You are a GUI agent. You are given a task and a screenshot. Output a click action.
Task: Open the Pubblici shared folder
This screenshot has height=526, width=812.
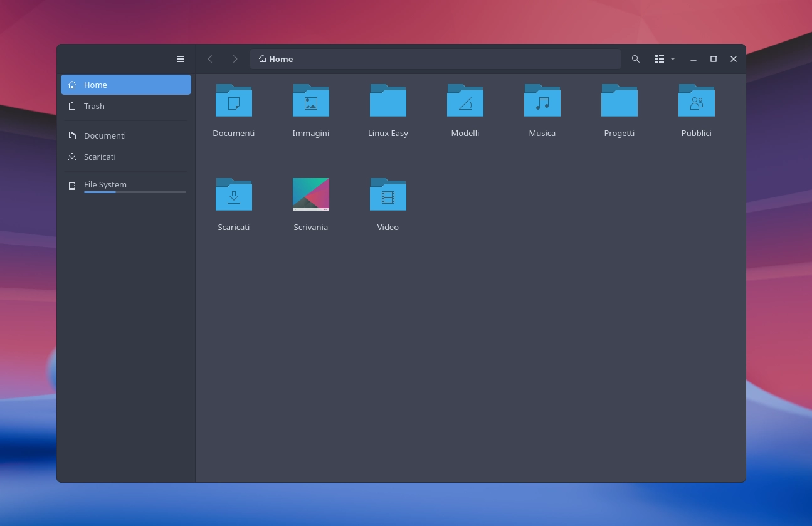point(697,100)
